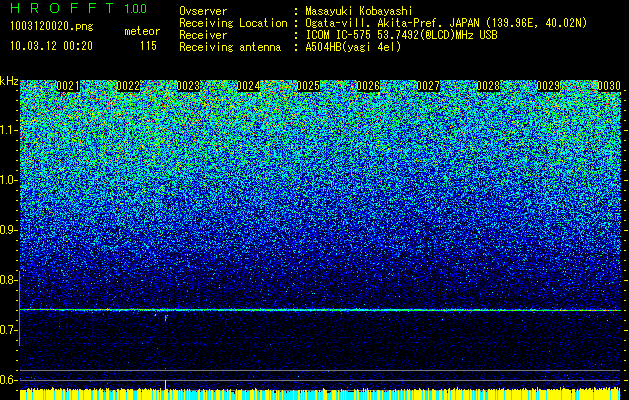Click the 1.0 kHz axis label
Screen dimensions: 629x400
tap(8, 180)
